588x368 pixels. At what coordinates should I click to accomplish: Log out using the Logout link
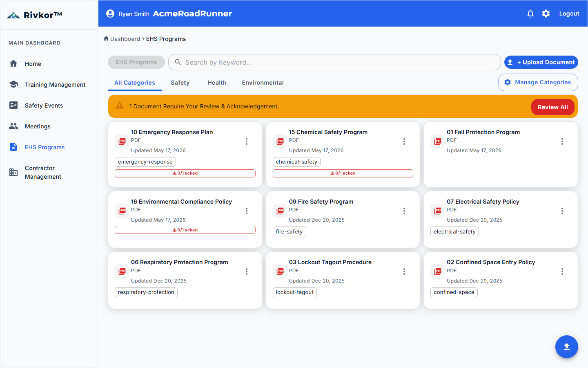pos(569,13)
